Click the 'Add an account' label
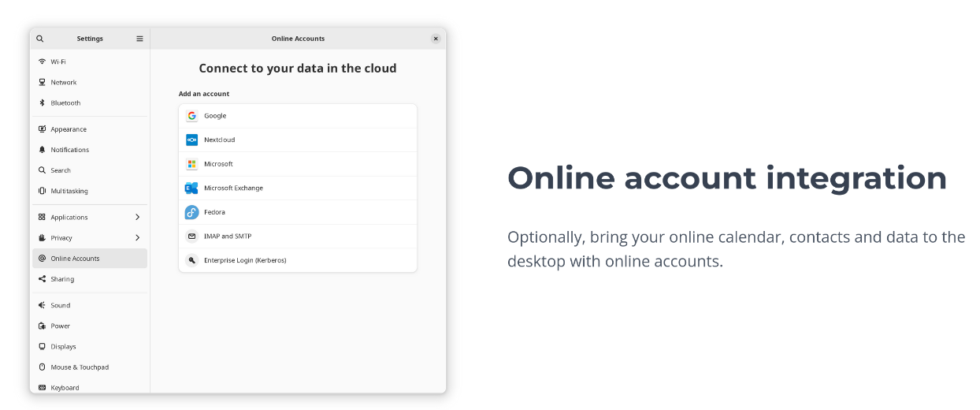 pos(204,94)
